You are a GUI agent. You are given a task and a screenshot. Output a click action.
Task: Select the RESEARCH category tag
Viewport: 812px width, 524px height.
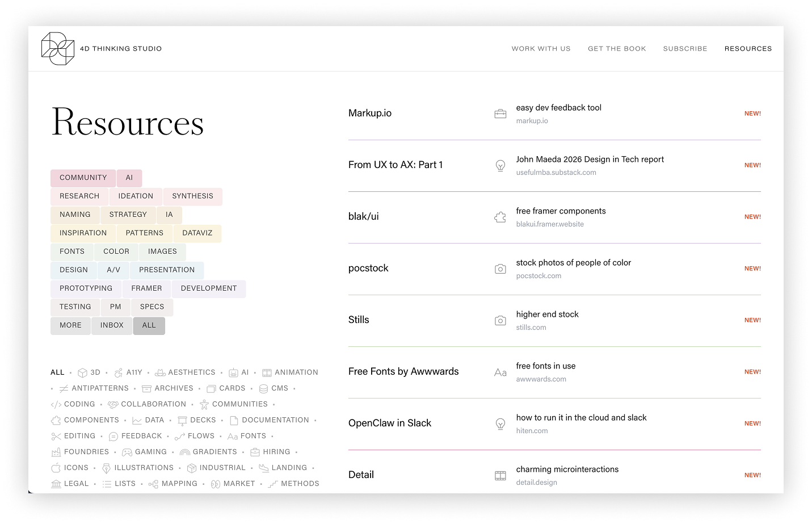[79, 196]
